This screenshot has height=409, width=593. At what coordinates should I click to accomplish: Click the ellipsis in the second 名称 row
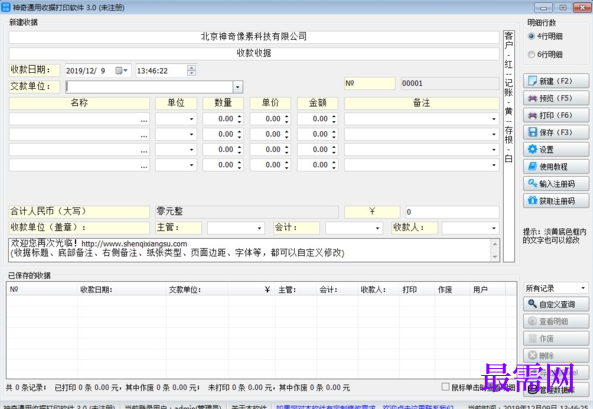click(144, 135)
